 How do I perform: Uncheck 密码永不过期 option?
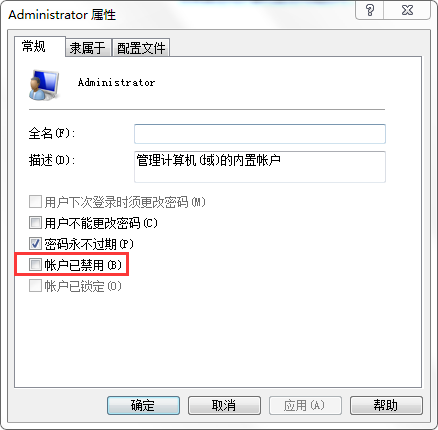(35, 244)
